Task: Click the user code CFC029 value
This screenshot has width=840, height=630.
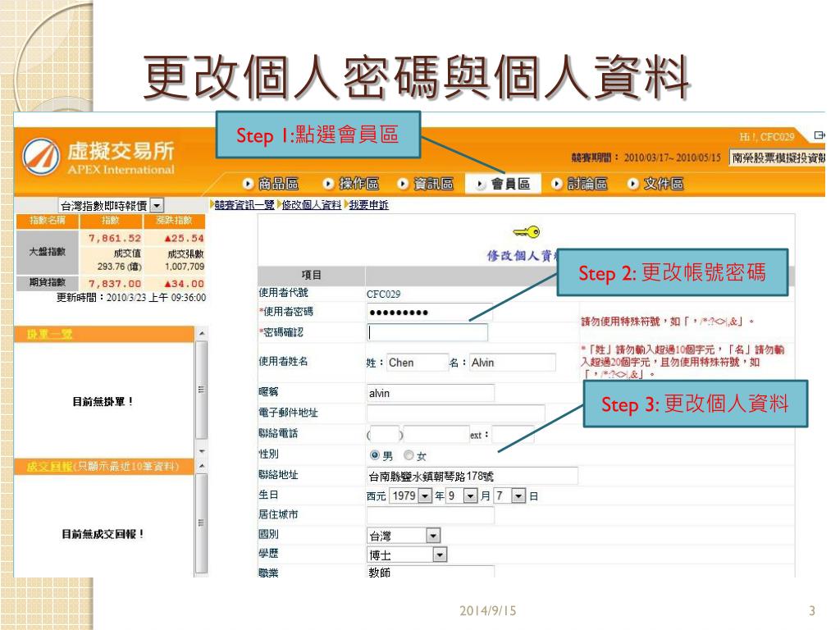Action: (383, 294)
